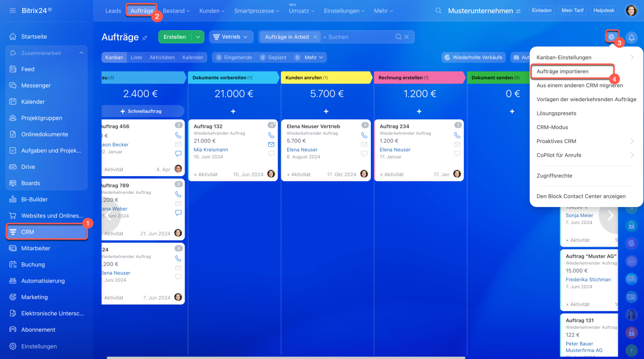Switch to the Aktivitäten view tab

click(162, 57)
